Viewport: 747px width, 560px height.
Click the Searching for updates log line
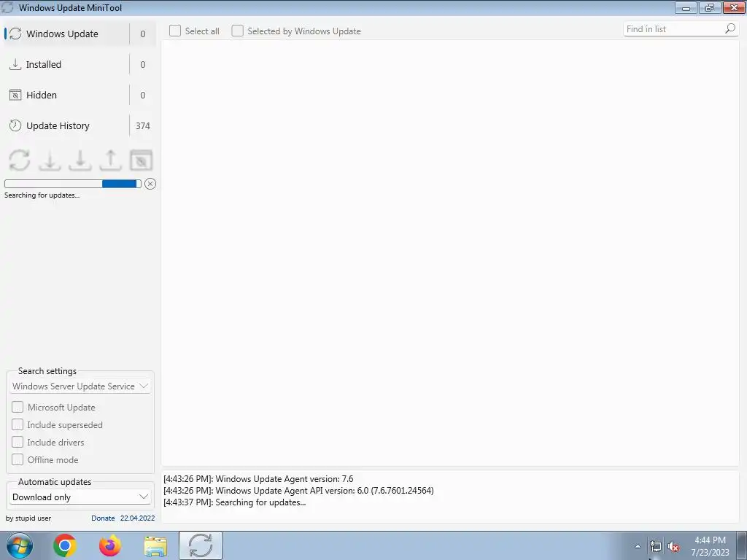(234, 502)
